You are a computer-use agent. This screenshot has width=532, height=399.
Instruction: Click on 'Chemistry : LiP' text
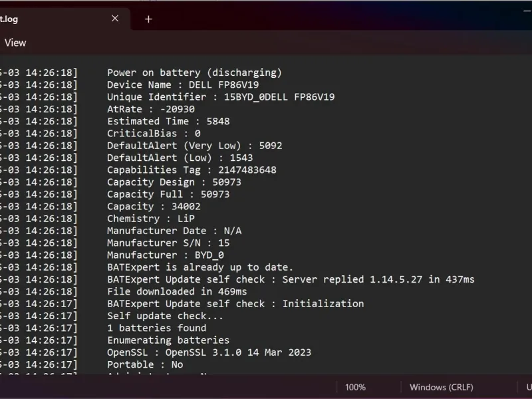click(x=151, y=218)
